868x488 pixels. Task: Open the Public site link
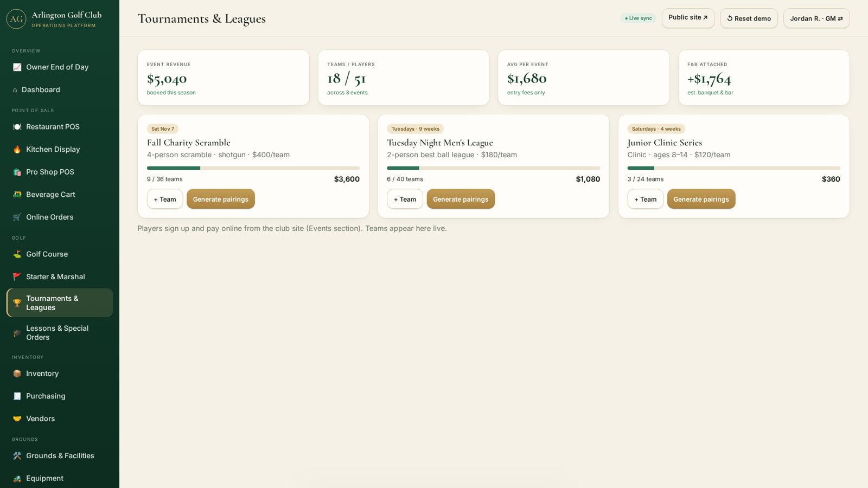[688, 18]
